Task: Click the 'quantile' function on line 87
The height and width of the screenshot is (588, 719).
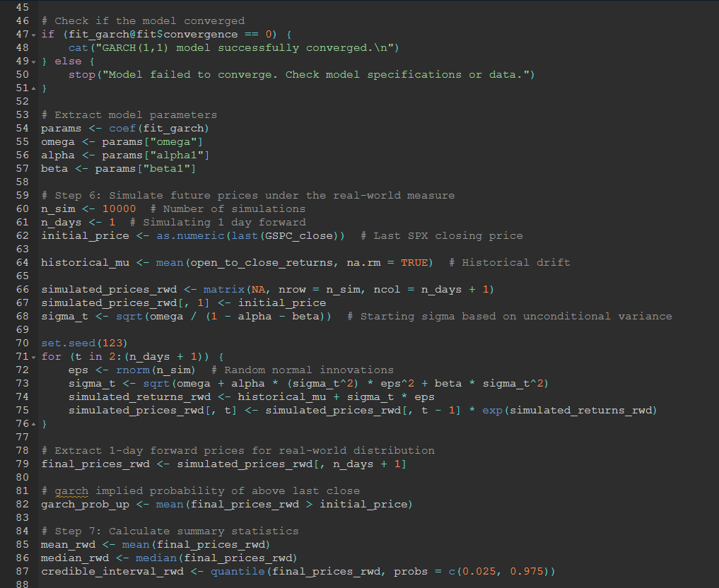Action: pyautogui.click(x=238, y=572)
